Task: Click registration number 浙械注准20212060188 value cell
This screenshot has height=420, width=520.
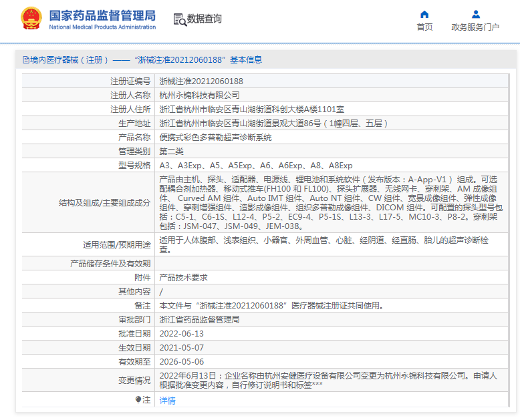Action: tap(201, 81)
